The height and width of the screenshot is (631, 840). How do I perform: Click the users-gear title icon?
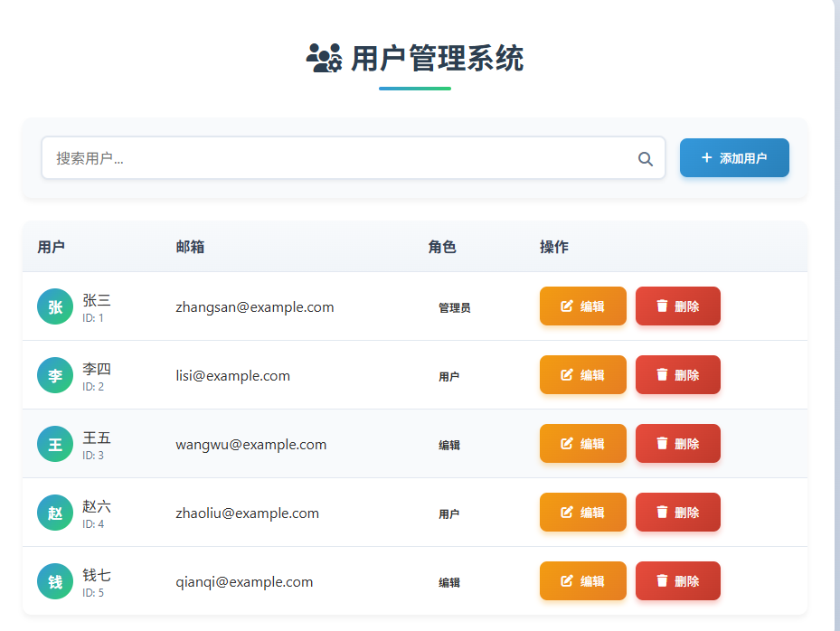[x=324, y=58]
